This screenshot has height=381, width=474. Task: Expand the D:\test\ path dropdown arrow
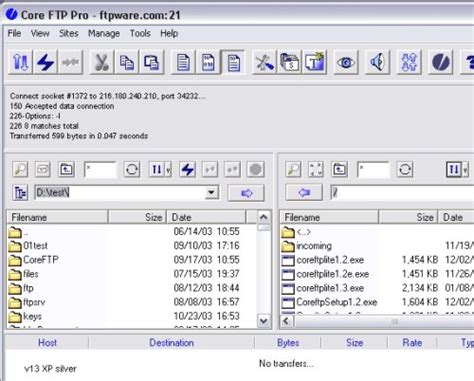(211, 193)
